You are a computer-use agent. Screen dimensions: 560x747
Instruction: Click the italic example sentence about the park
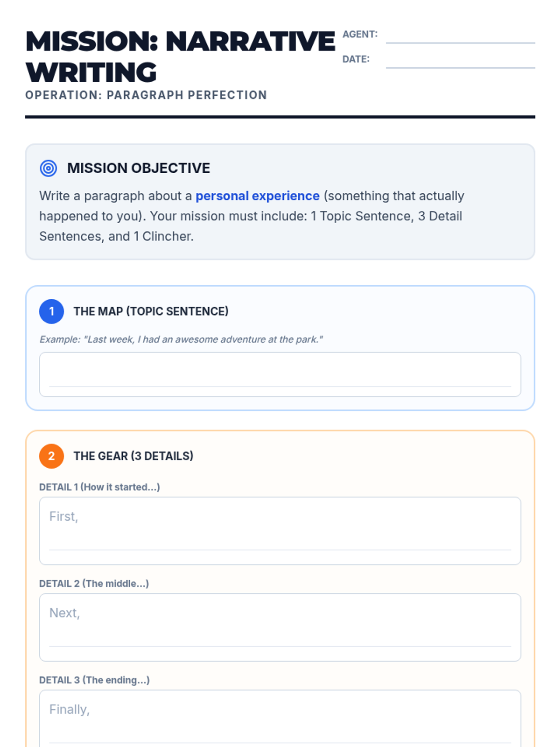181,339
